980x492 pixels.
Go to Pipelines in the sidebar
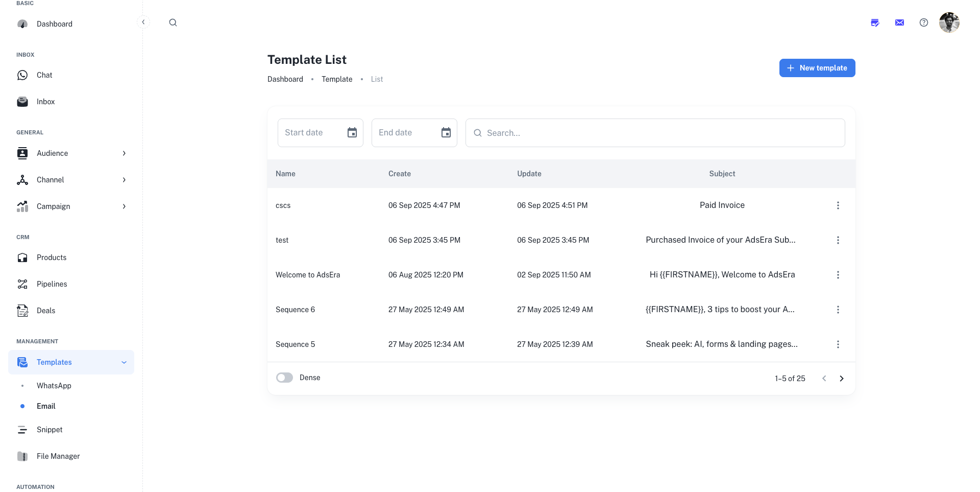point(52,284)
